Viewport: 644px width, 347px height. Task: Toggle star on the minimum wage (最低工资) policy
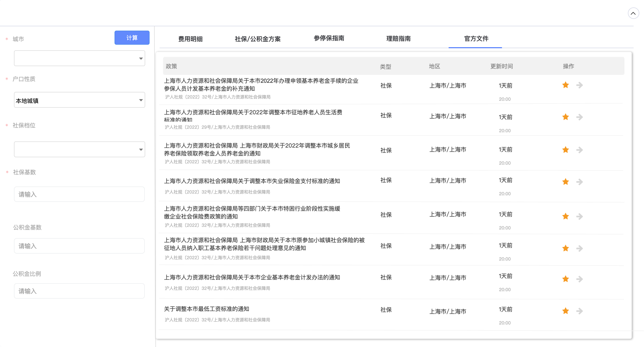(565, 311)
